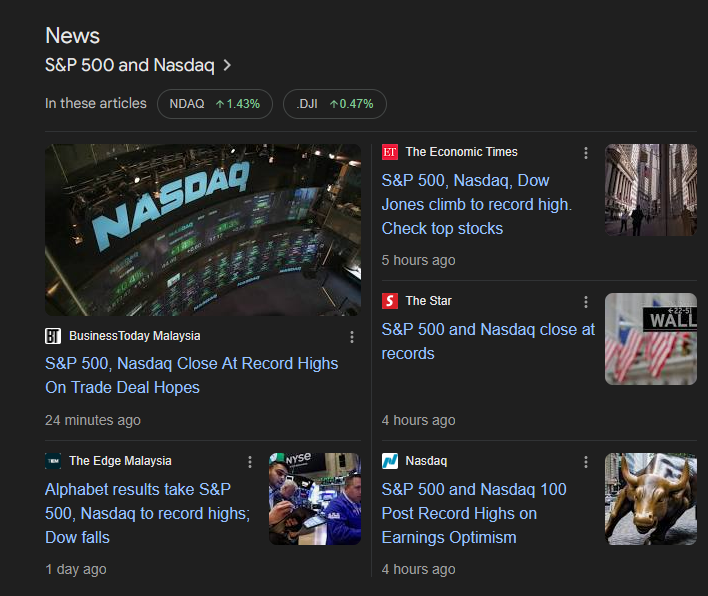Open 'S&P 500, Nasdaq, Dow Jones climb' article

pyautogui.click(x=476, y=205)
